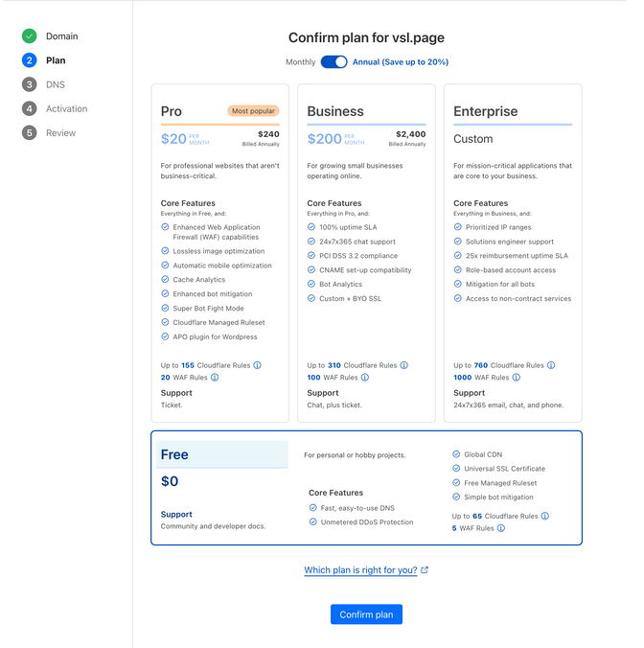The width and height of the screenshot is (644, 648).
Task: Select the Pro plan card heading
Action: point(172,111)
